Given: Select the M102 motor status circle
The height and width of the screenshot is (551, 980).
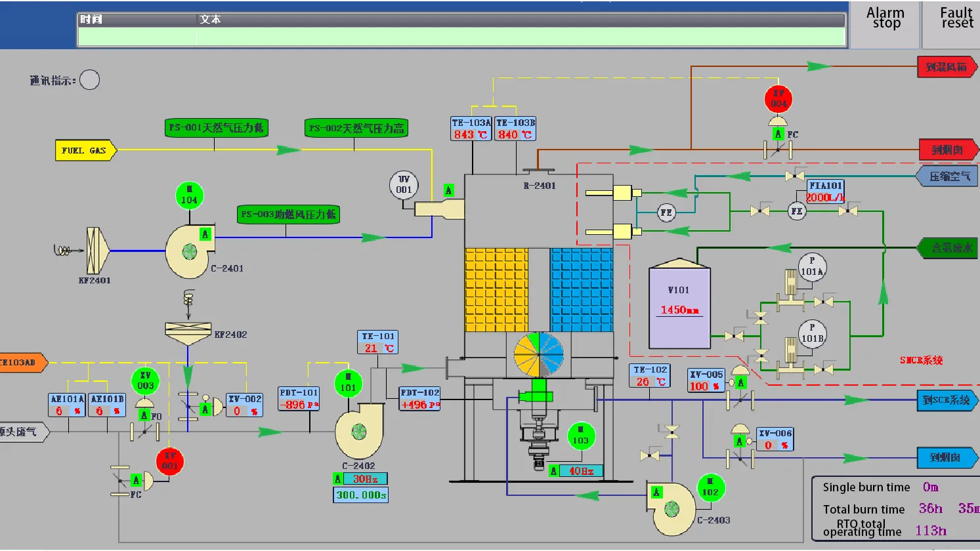Looking at the screenshot, I should [x=710, y=488].
